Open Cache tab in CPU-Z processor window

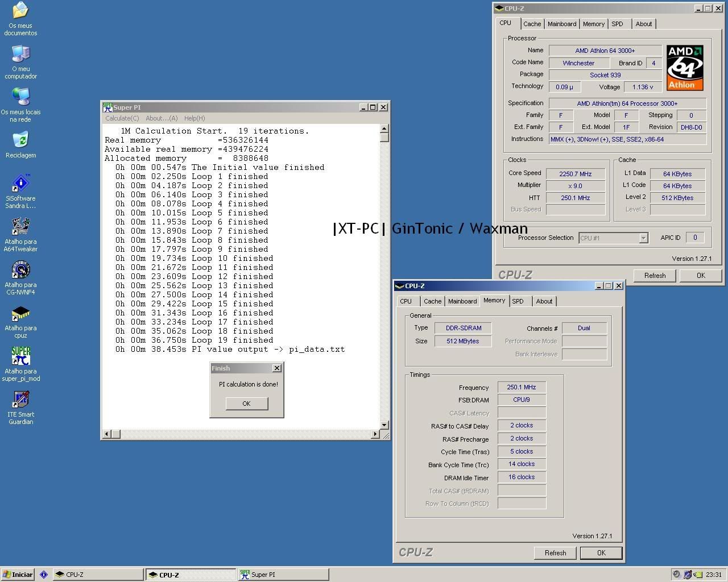[x=532, y=24]
